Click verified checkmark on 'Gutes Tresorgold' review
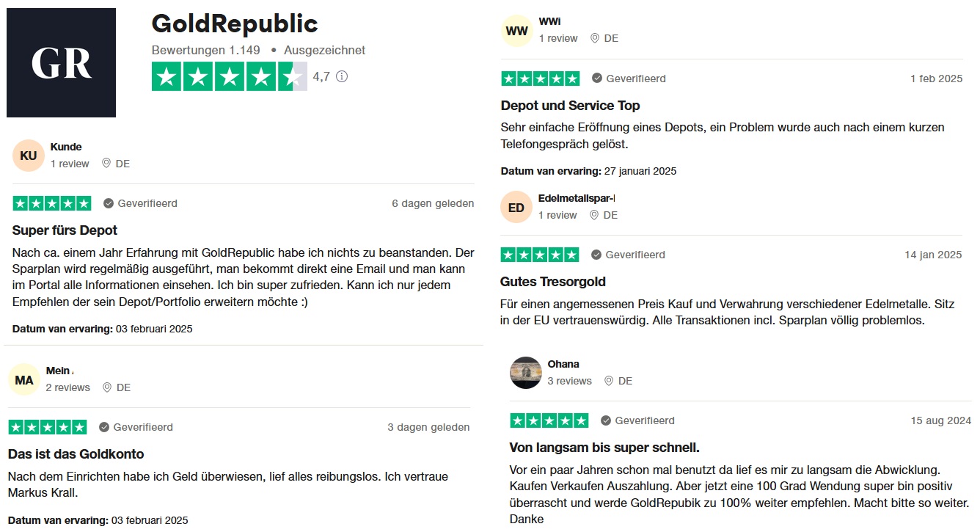Viewport: 980px width, 532px height. (x=597, y=255)
